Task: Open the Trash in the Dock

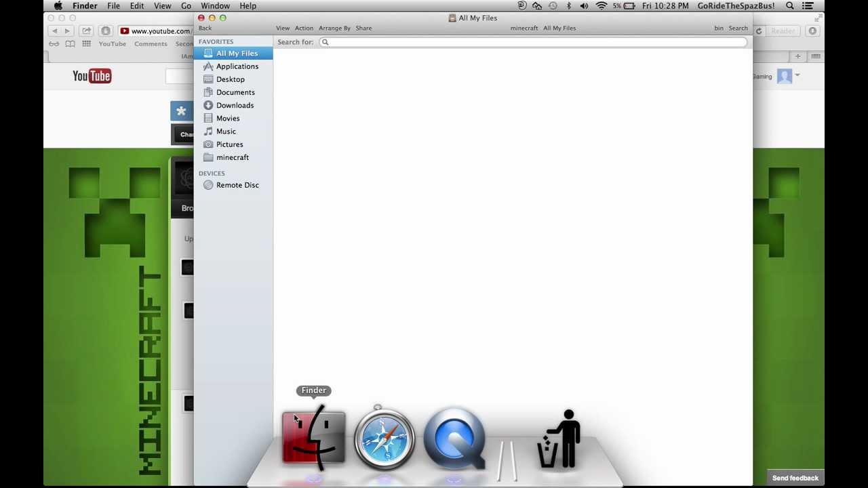Action: click(559, 439)
